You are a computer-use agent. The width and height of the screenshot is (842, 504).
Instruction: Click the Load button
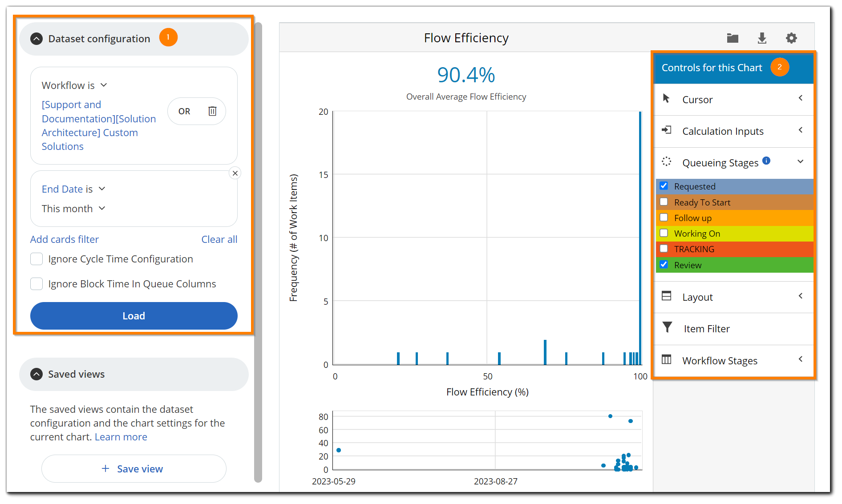134,316
